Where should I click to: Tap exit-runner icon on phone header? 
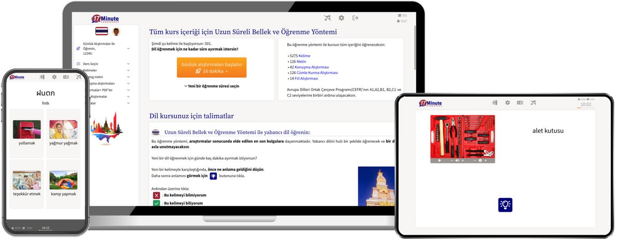click(42, 77)
